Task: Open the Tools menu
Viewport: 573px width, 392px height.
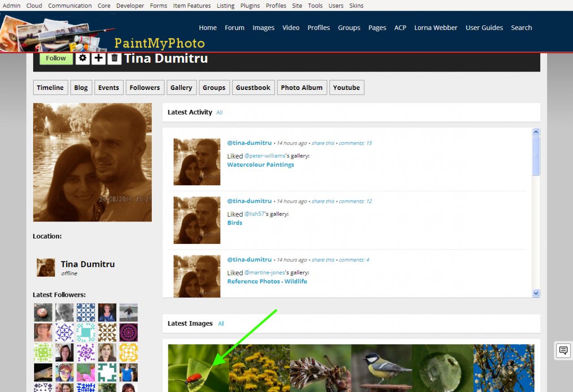Action: click(315, 6)
